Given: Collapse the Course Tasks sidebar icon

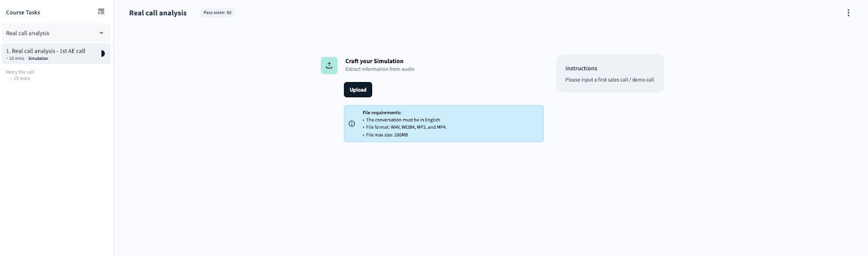Looking at the screenshot, I should pyautogui.click(x=101, y=11).
